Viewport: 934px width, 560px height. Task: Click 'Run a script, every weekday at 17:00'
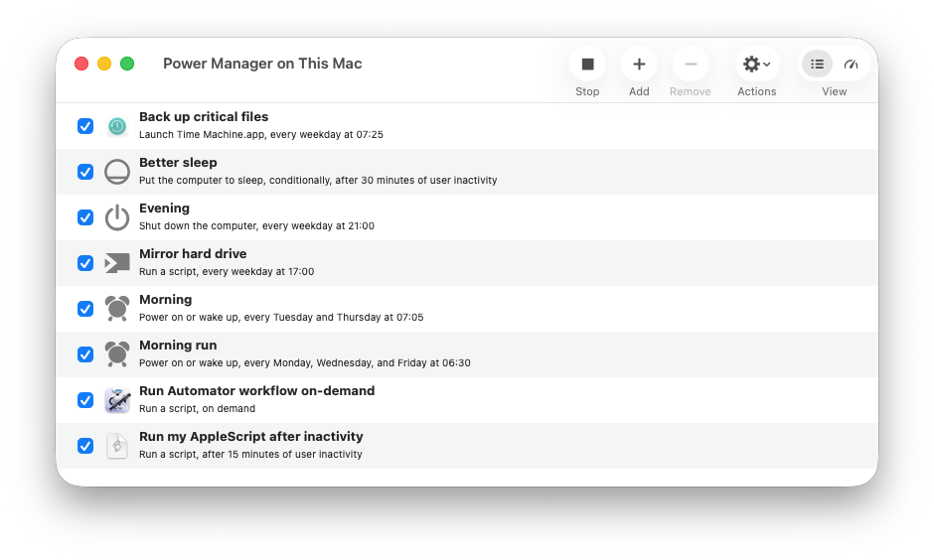pyautogui.click(x=227, y=271)
